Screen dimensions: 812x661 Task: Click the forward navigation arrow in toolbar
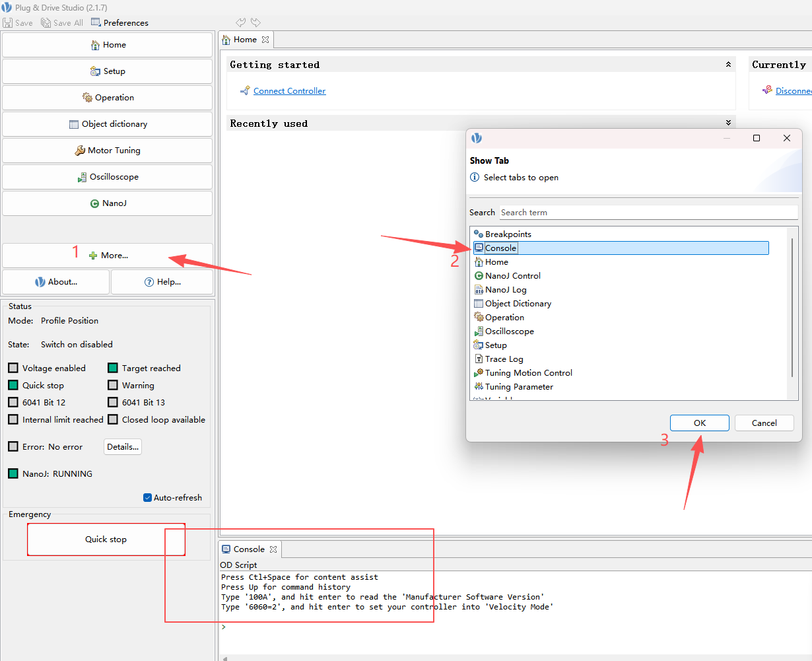pyautogui.click(x=255, y=22)
